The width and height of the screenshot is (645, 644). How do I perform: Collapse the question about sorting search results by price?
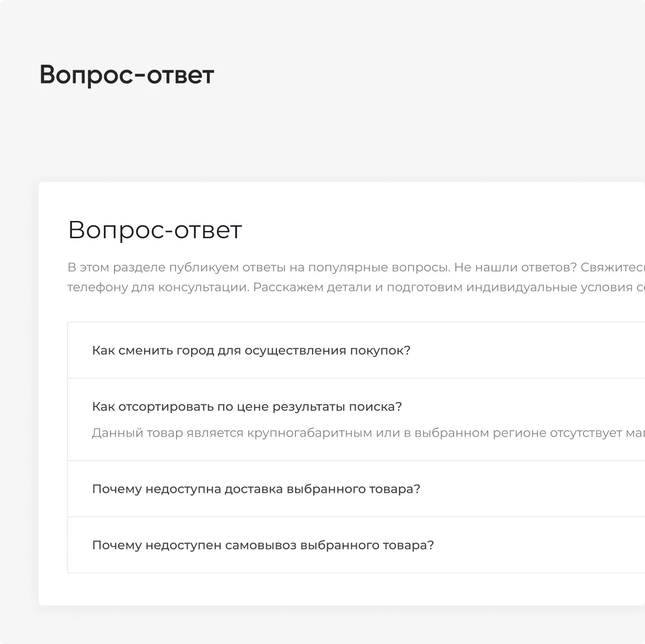click(247, 407)
